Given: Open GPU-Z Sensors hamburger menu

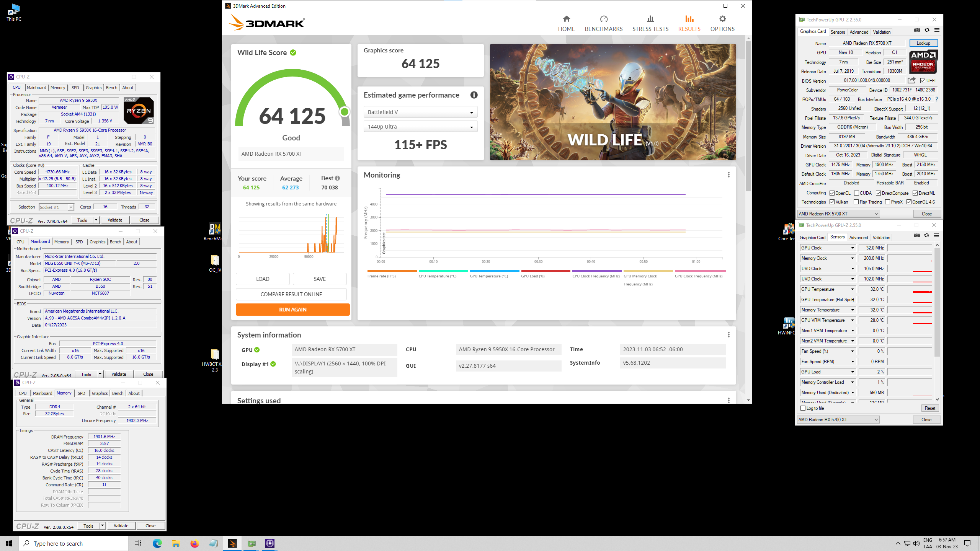Looking at the screenshot, I should 936,236.
